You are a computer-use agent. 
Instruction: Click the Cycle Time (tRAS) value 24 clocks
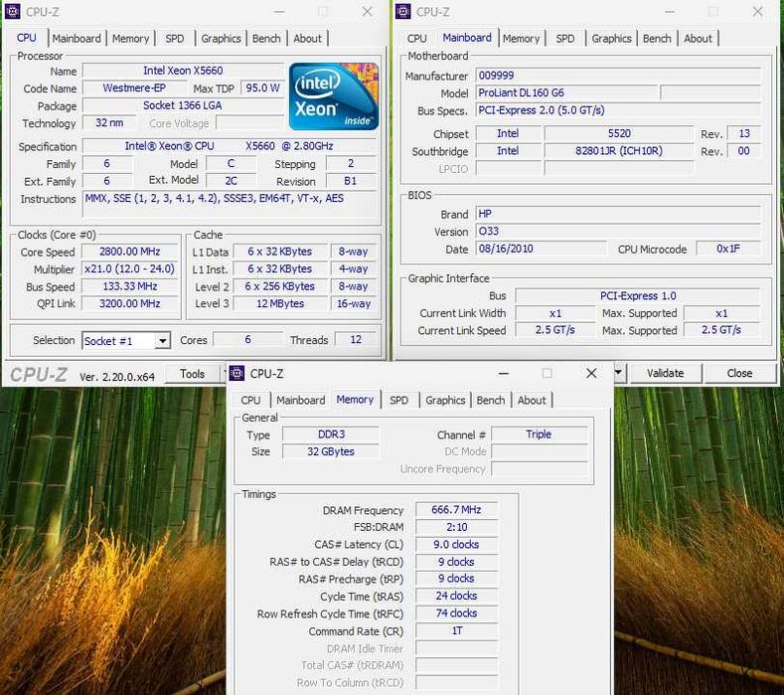[x=456, y=596]
